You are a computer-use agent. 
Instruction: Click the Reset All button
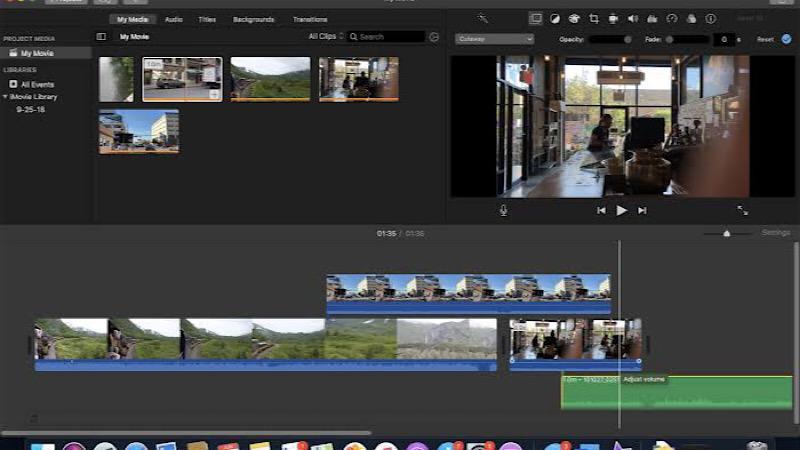point(750,19)
